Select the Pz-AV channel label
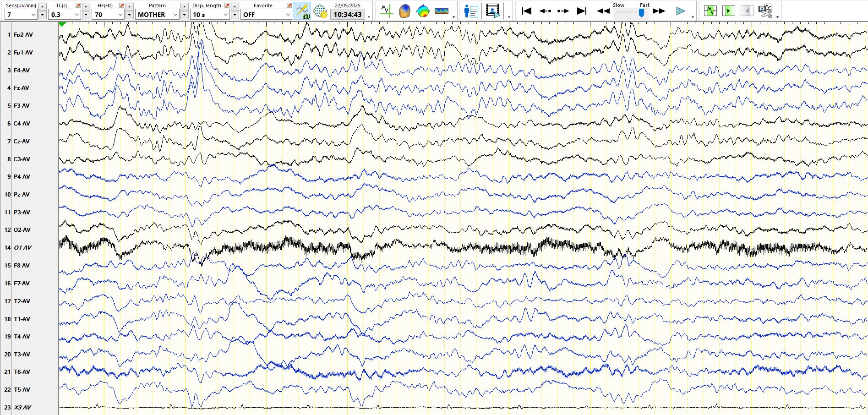The width and height of the screenshot is (868, 415). click(22, 195)
